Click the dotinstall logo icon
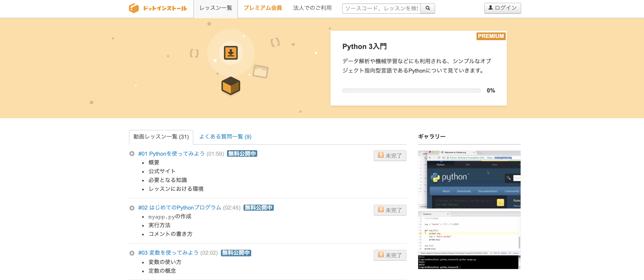Viewport: 644px width, 280px height. pyautogui.click(x=134, y=8)
